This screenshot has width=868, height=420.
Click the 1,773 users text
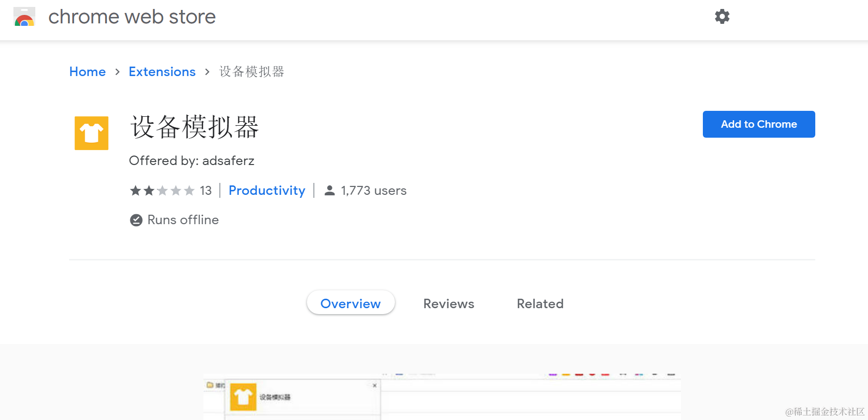coord(374,190)
